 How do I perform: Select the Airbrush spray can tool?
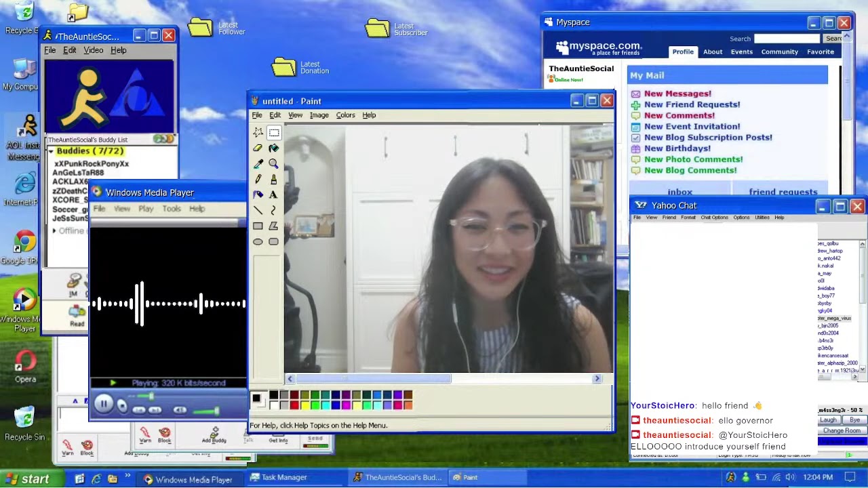(x=258, y=195)
